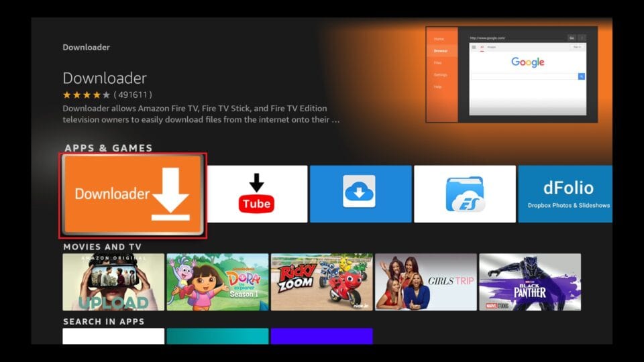Click the MOVIES AND TV section header
644x362 pixels.
tap(102, 247)
